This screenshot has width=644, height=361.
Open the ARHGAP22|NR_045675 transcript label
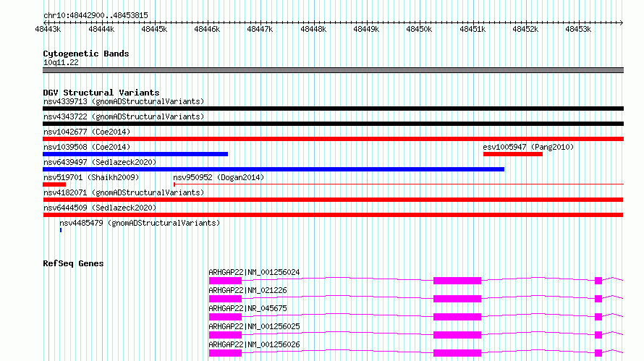247,308
